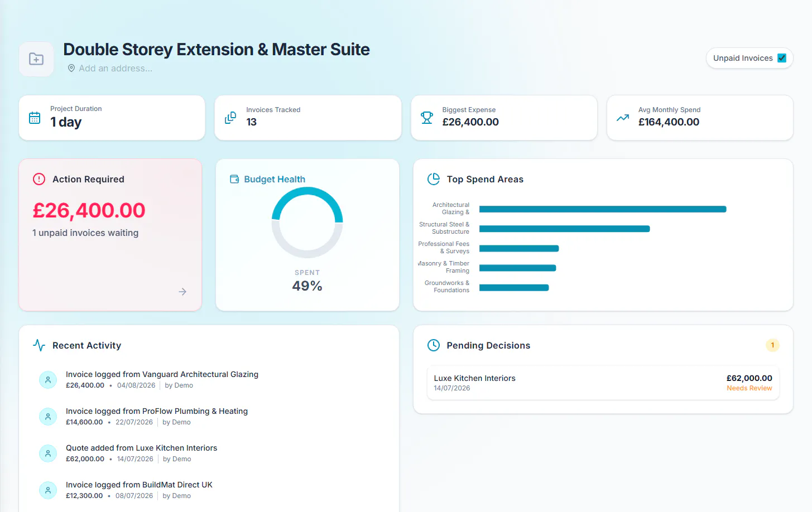Image resolution: width=812 pixels, height=512 pixels.
Task: Click 'Invoice logged from BuildMat Direct UK'
Action: pyautogui.click(x=139, y=485)
